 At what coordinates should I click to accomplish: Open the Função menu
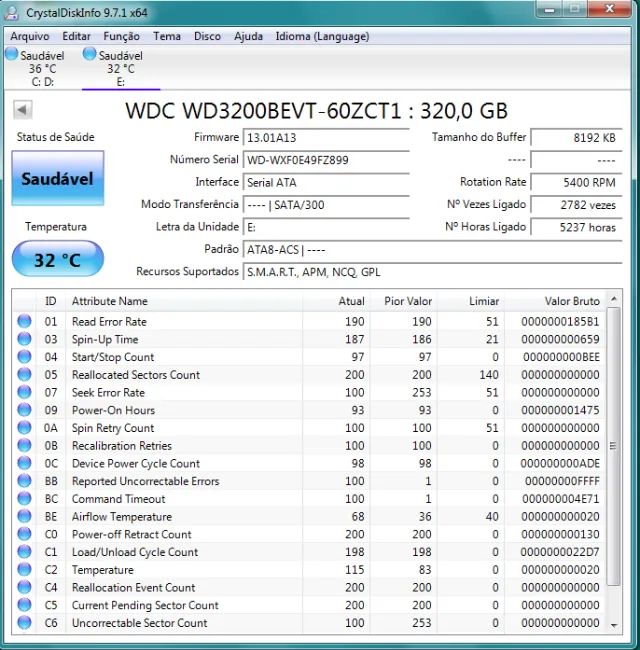[x=121, y=36]
